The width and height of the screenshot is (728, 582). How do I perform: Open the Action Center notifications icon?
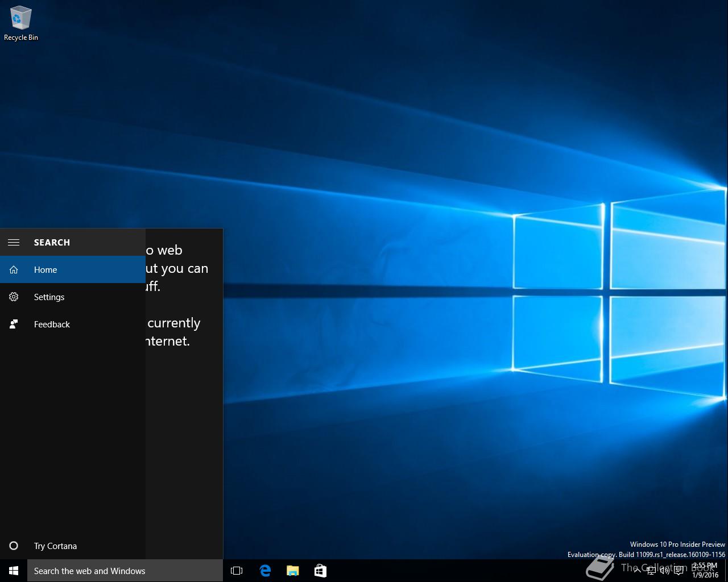coord(679,571)
